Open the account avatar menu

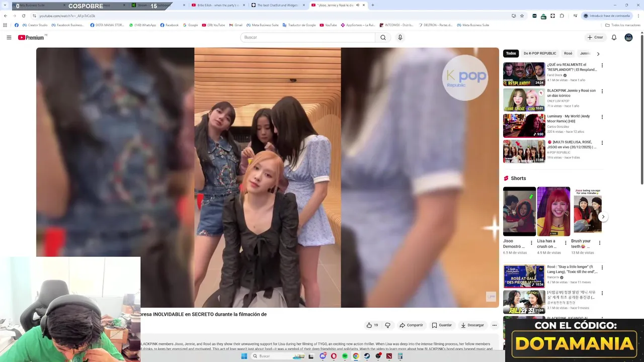[x=628, y=37]
